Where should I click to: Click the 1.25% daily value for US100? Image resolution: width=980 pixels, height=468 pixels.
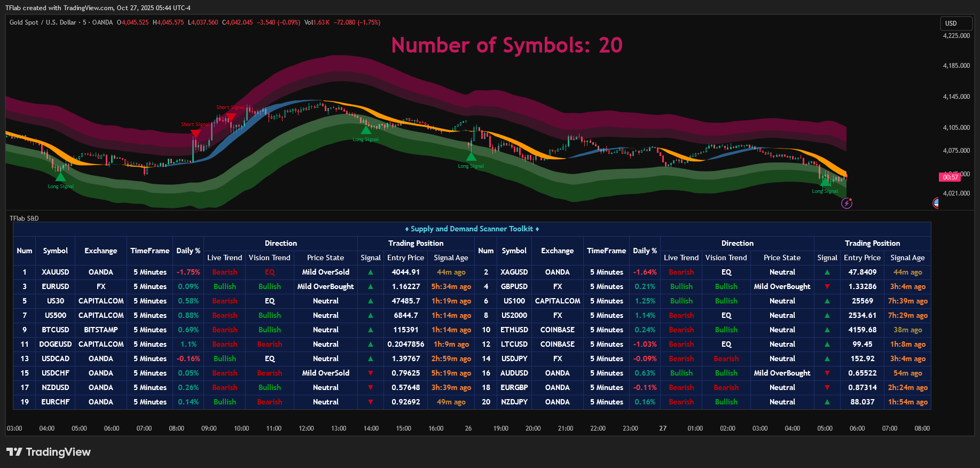click(x=645, y=301)
